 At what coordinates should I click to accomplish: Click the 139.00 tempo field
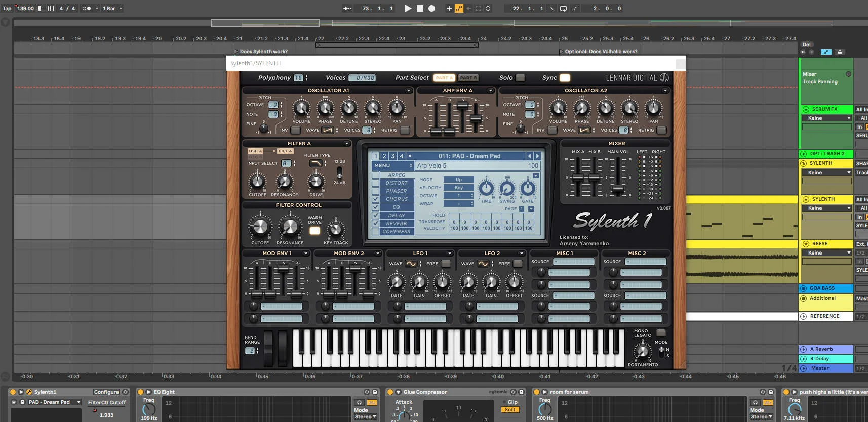pyautogui.click(x=25, y=8)
